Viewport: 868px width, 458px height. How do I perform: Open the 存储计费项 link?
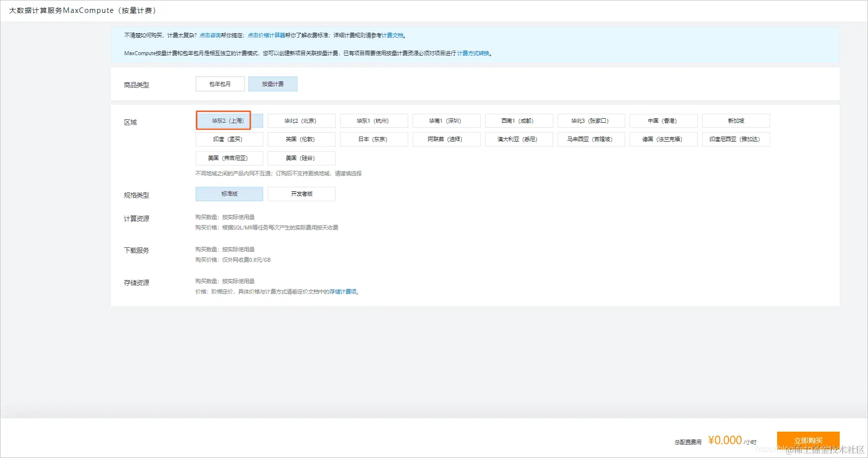coord(343,292)
